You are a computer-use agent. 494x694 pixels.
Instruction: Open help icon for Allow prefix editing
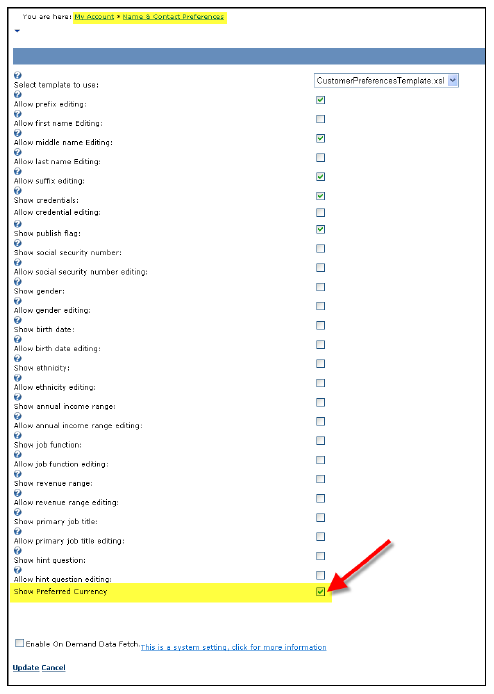(x=18, y=95)
